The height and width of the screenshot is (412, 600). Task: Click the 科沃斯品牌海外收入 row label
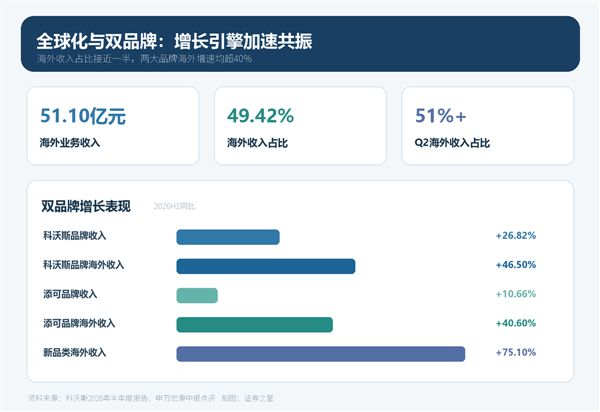tap(84, 265)
